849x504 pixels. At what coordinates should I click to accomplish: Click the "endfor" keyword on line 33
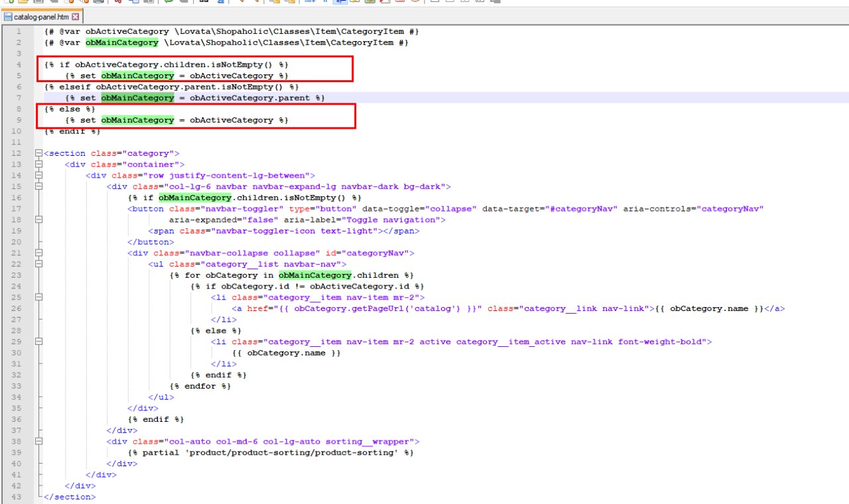coord(200,386)
